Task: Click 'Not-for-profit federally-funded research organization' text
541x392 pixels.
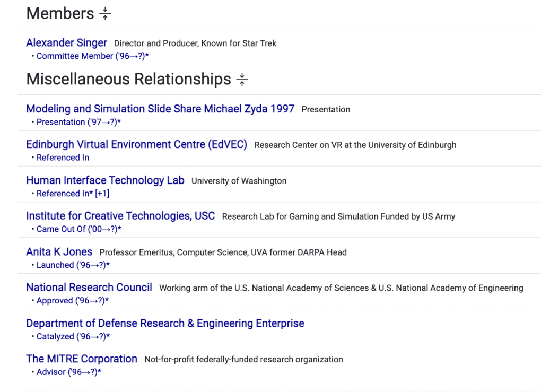Action: [x=243, y=359]
